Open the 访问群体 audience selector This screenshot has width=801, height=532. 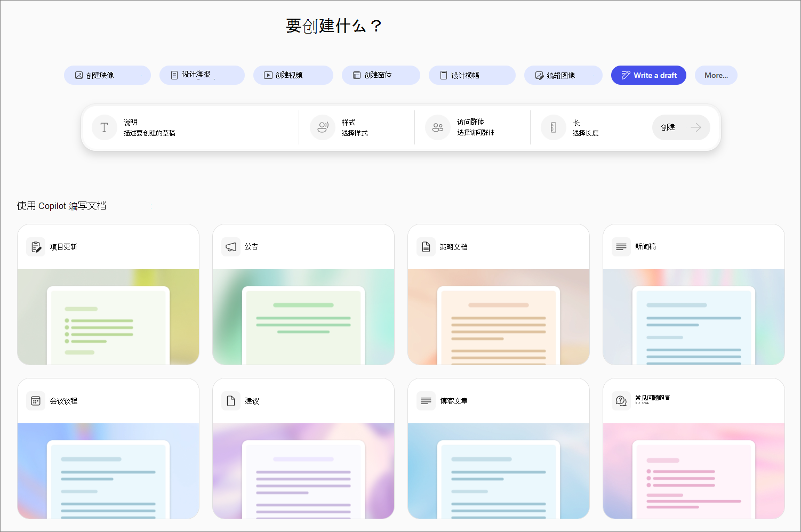point(472,127)
